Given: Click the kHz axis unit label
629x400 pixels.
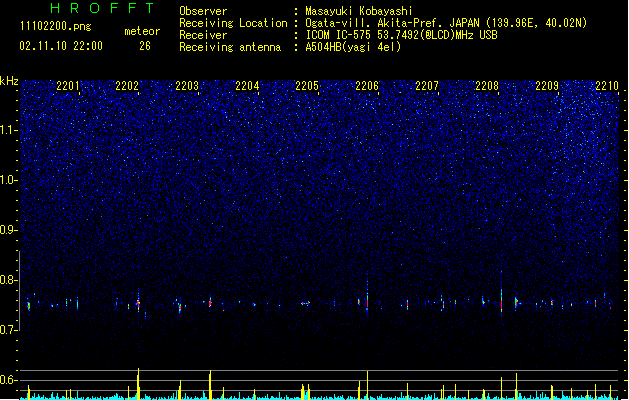Looking at the screenshot, I should pos(9,81).
